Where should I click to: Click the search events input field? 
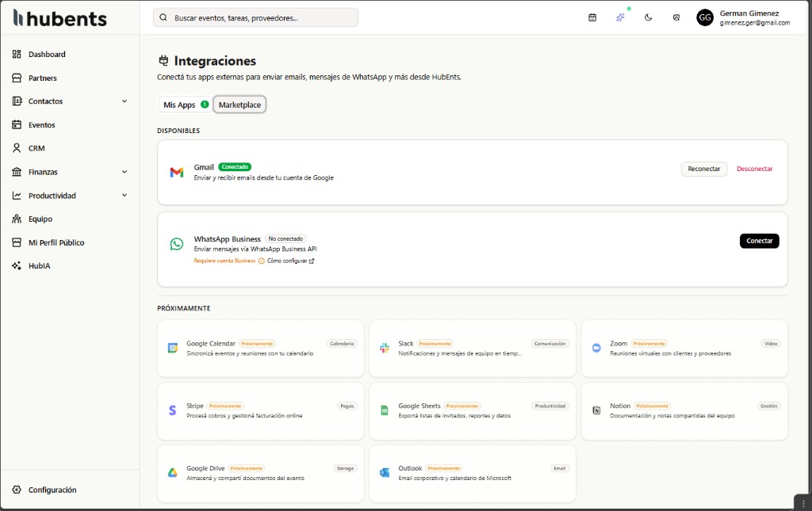[x=255, y=17]
